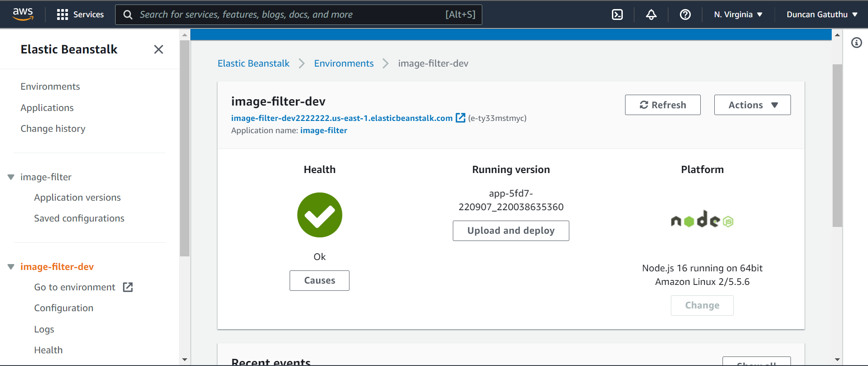The width and height of the screenshot is (868, 366).
Task: Open the image-filter-dev2222222 environment URL
Action: (342, 118)
